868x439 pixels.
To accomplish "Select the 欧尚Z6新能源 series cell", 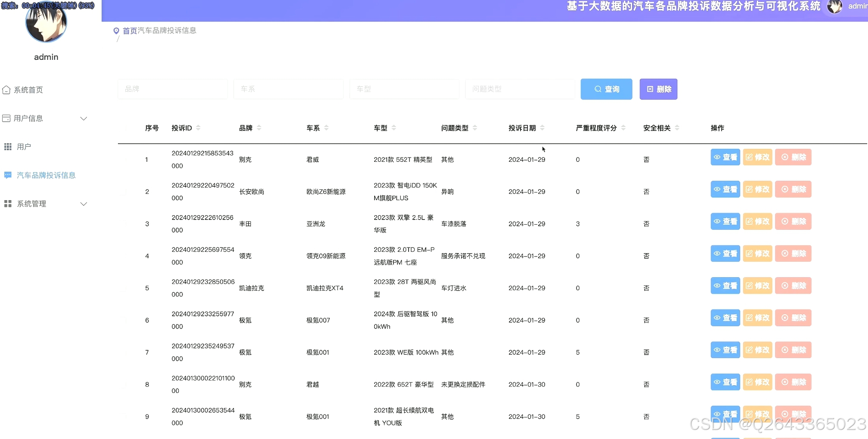I will (326, 192).
